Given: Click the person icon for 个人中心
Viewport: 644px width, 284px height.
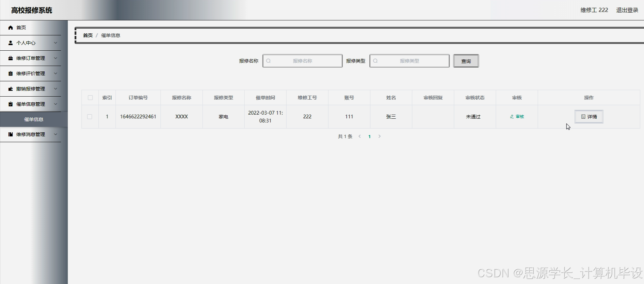Looking at the screenshot, I should 11,43.
